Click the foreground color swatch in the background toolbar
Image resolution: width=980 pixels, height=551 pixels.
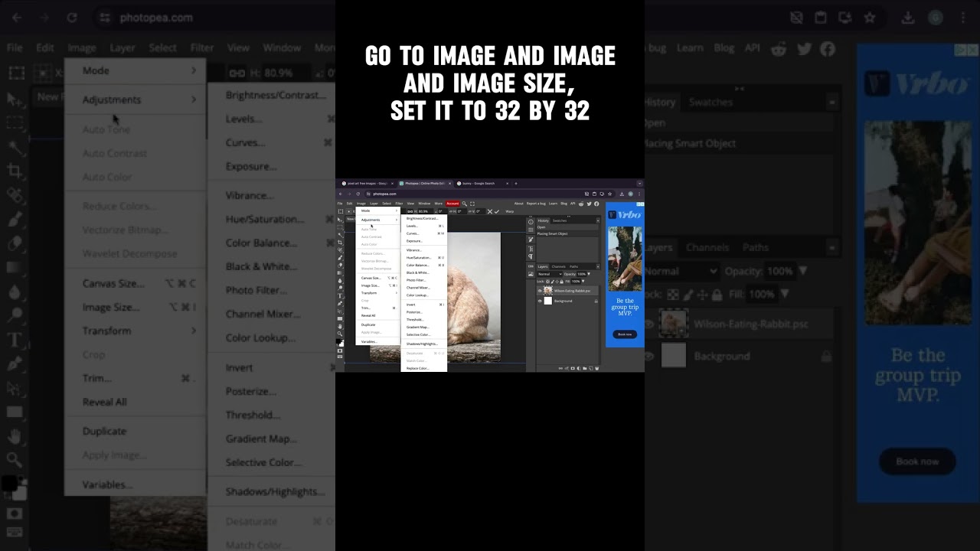pyautogui.click(x=8, y=483)
